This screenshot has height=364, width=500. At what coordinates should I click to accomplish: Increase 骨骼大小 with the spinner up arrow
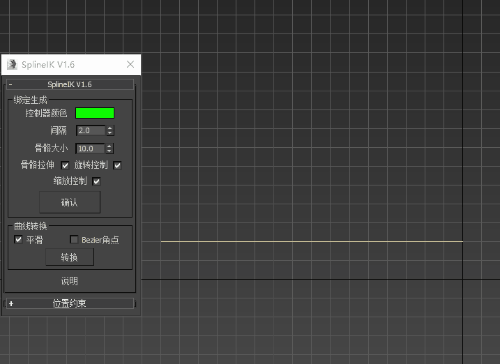pyautogui.click(x=109, y=146)
